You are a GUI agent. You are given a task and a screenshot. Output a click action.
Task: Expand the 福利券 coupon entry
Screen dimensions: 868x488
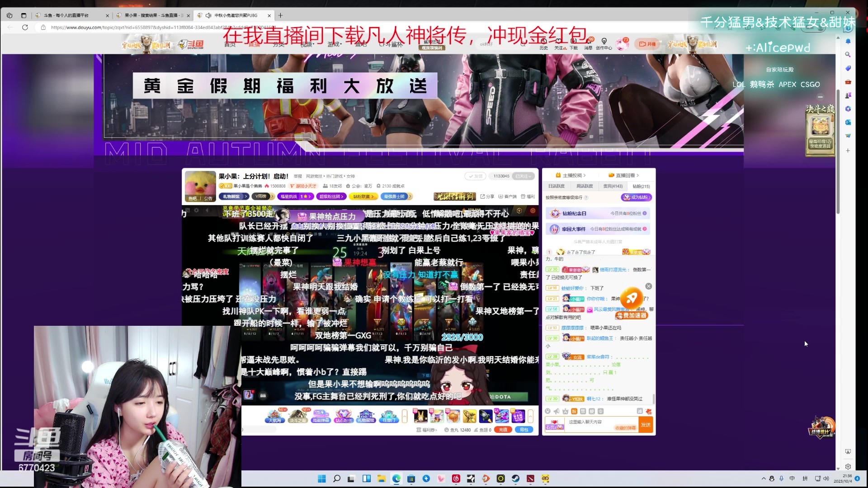pyautogui.click(x=429, y=430)
